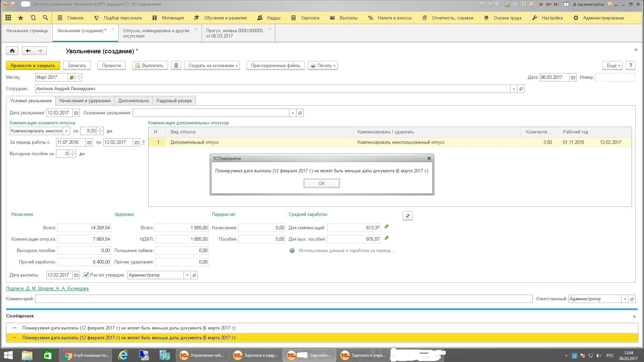Open the 'Выплаты' menu section

(x=343, y=18)
